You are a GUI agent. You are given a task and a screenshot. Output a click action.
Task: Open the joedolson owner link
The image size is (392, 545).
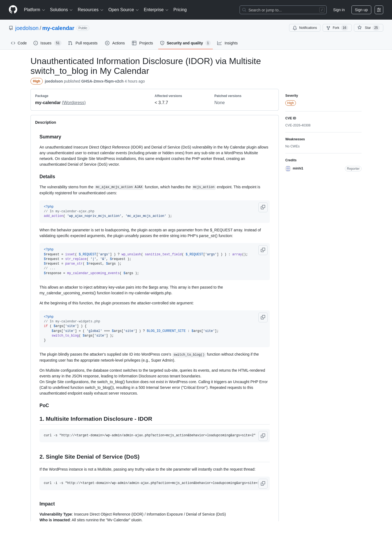pos(27,28)
